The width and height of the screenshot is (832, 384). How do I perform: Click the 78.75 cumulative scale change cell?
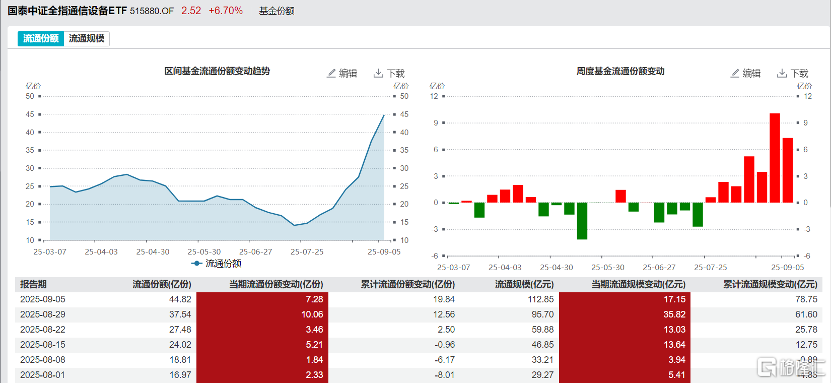click(807, 299)
